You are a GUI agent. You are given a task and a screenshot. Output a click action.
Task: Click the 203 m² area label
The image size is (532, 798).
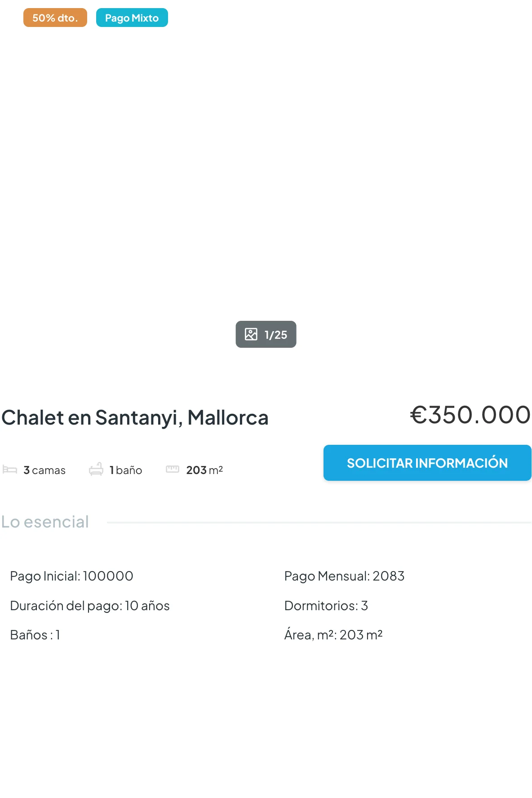[204, 470]
